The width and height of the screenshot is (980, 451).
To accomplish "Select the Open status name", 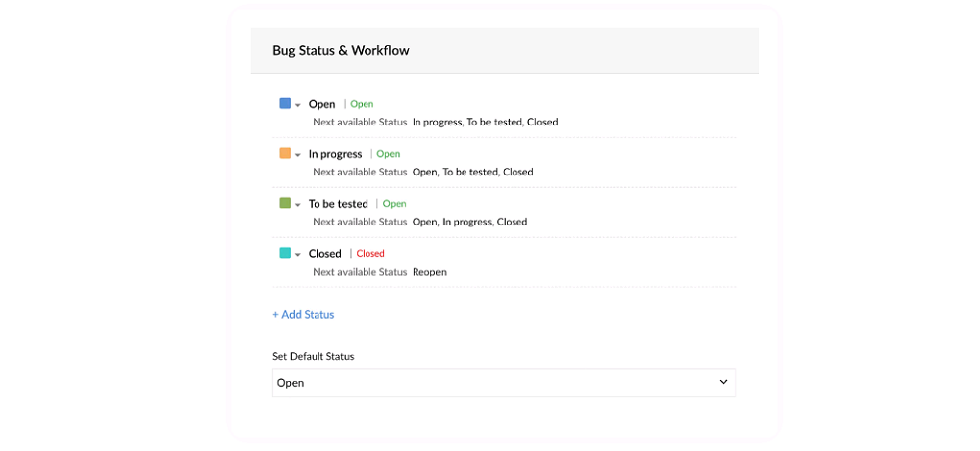I will pyautogui.click(x=321, y=104).
